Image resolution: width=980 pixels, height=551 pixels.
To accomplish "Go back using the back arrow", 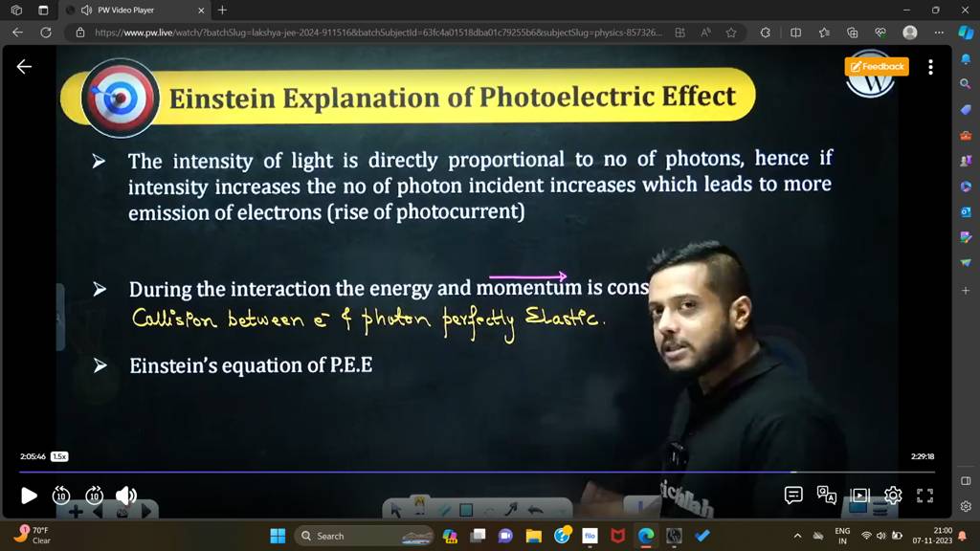I will coord(17,32).
